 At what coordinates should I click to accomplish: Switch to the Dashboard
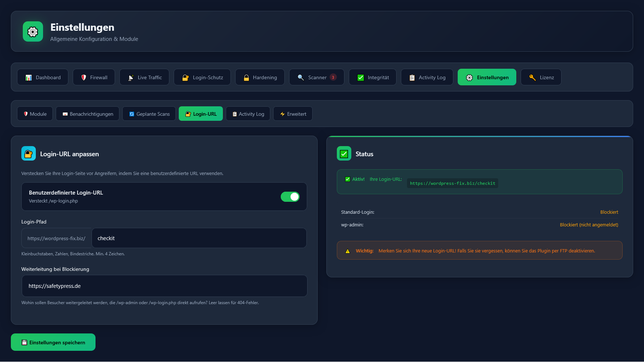pos(43,77)
